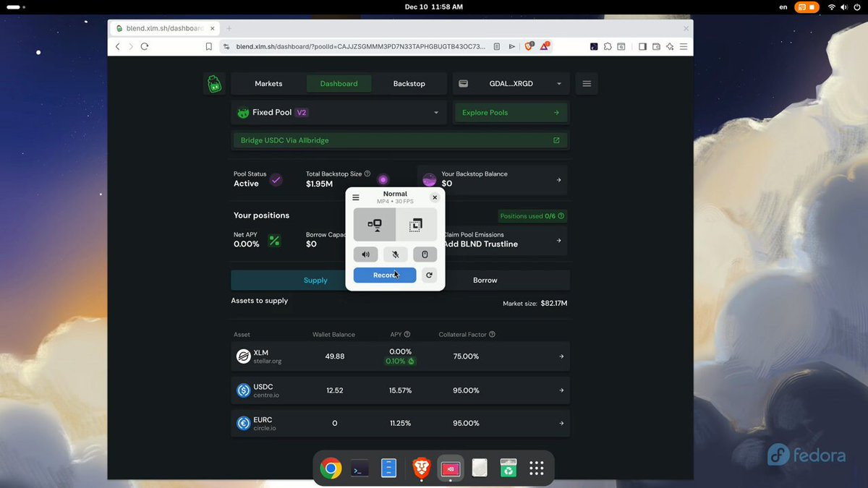Click the orange screen recording indicator
The image size is (868, 488).
pos(807,7)
